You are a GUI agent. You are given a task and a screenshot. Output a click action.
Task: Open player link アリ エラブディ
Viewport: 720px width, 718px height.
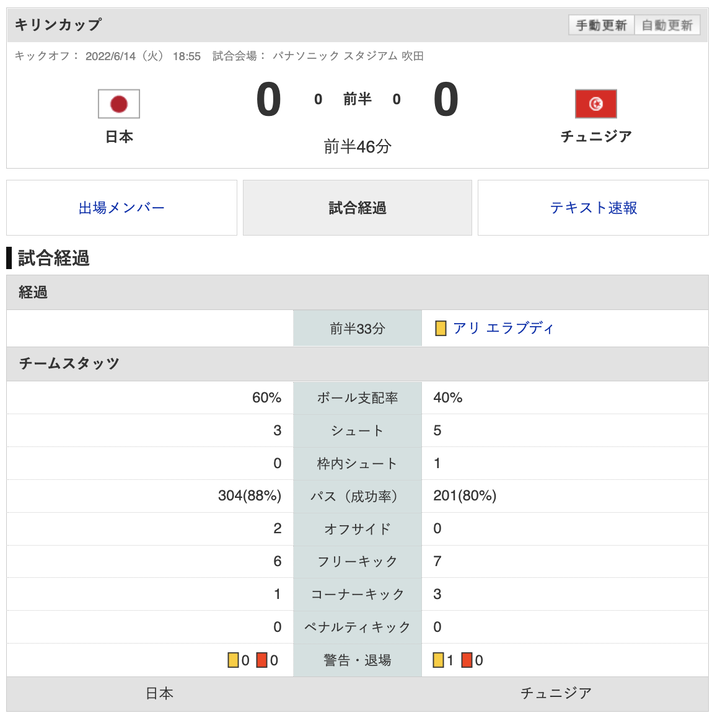click(x=503, y=328)
